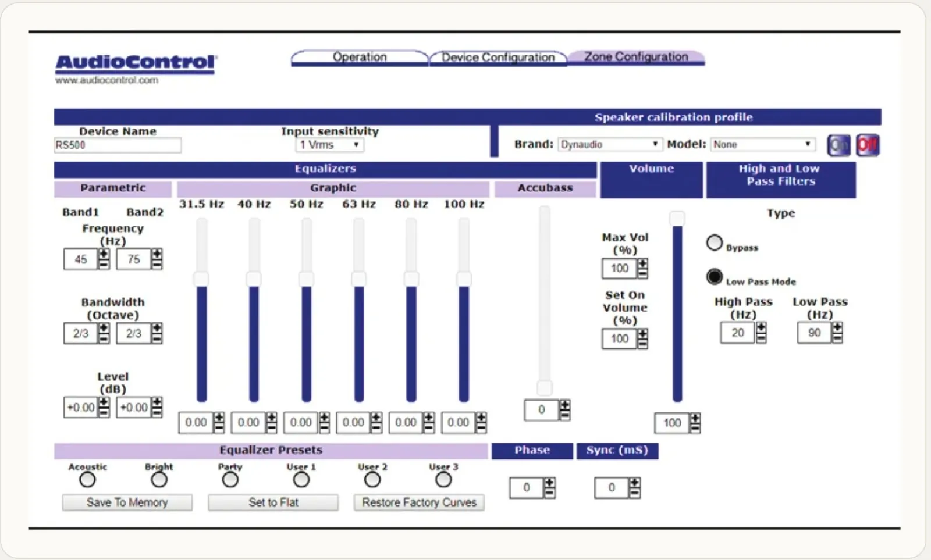Click the Low Pass Hz stepper buttons

tap(837, 333)
